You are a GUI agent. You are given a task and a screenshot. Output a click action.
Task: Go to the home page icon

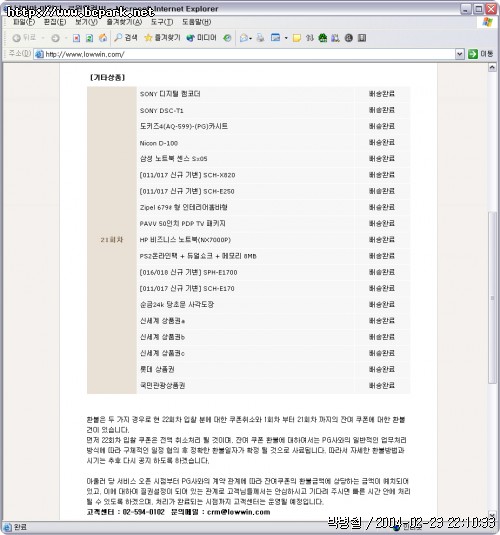click(x=103, y=38)
